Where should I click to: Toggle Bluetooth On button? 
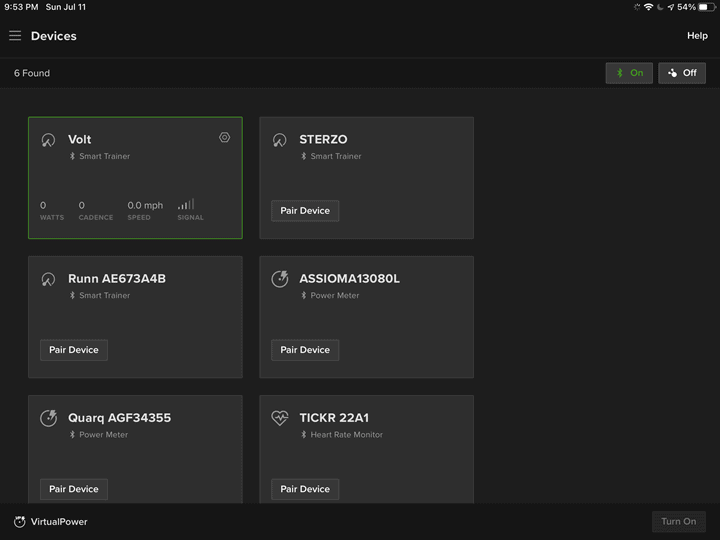pyautogui.click(x=629, y=73)
